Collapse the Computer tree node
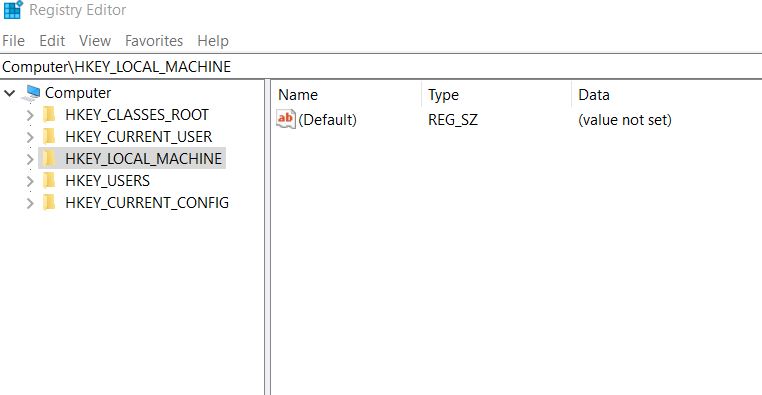Screen dimensions: 762x395 point(10,93)
